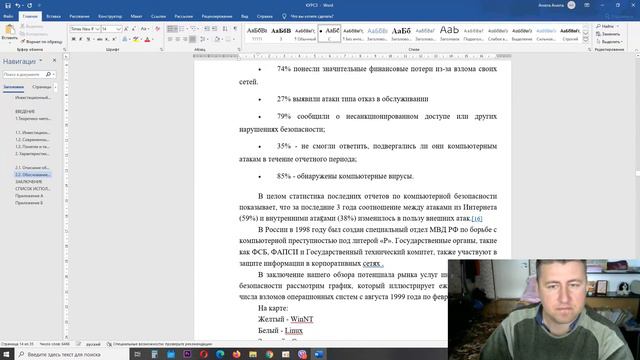Open the [16] citation link in document
This screenshot has height=360, width=640.
click(x=477, y=219)
